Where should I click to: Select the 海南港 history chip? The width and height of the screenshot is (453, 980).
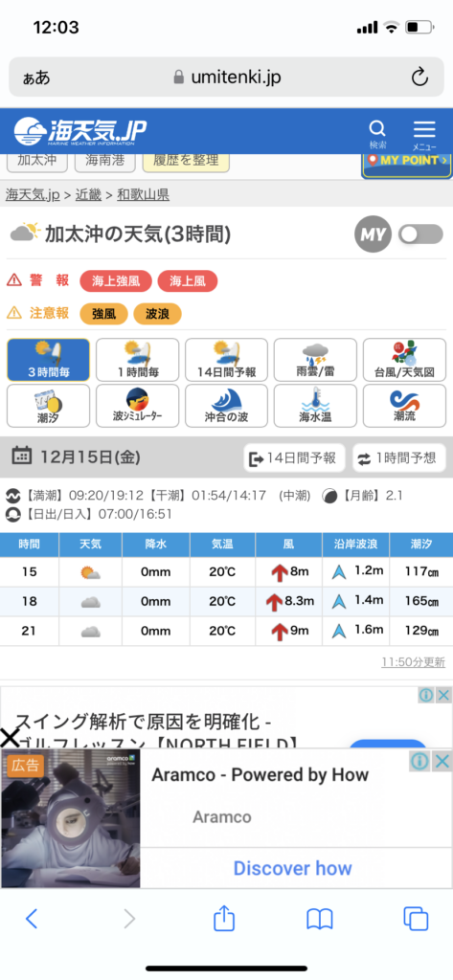pos(105,161)
